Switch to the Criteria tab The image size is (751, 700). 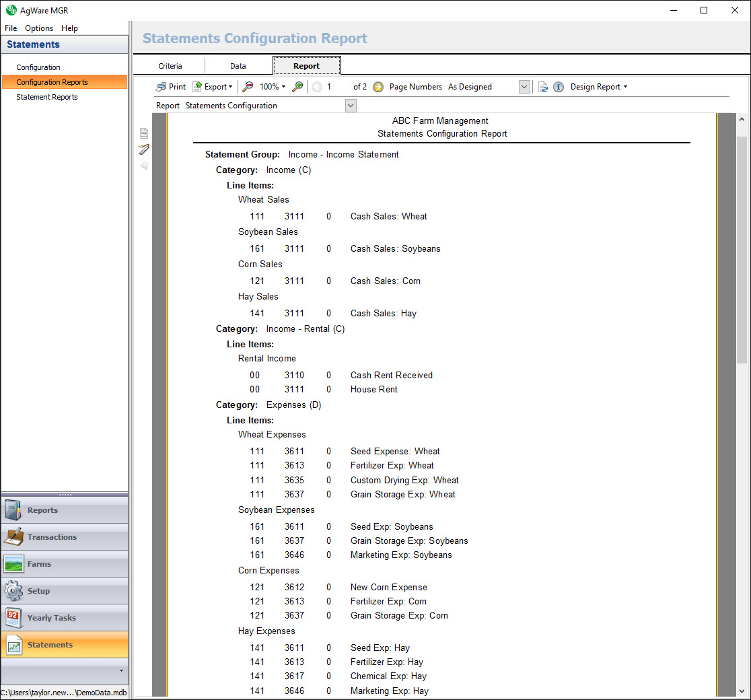[x=170, y=66]
